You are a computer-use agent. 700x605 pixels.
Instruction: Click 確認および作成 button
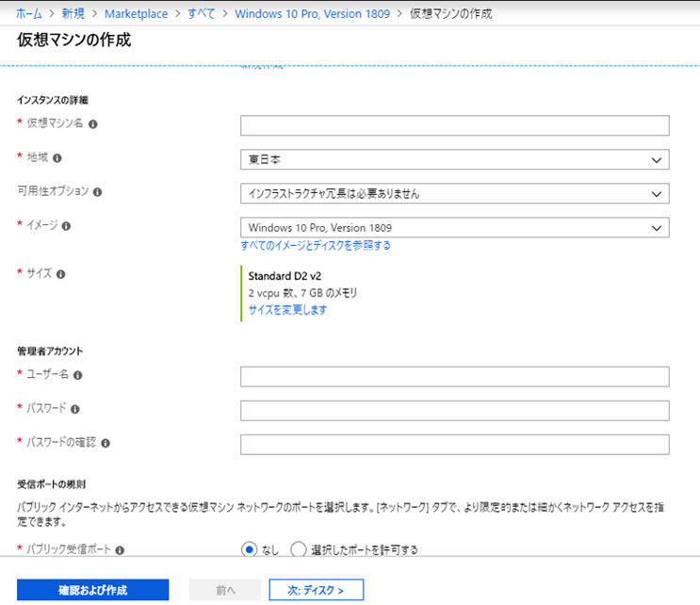tap(93, 590)
